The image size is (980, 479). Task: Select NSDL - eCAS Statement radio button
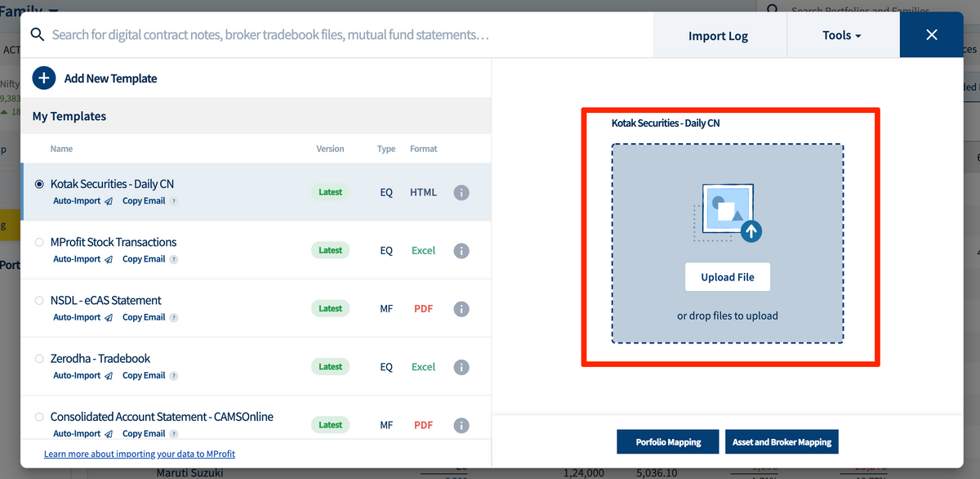pos(39,300)
